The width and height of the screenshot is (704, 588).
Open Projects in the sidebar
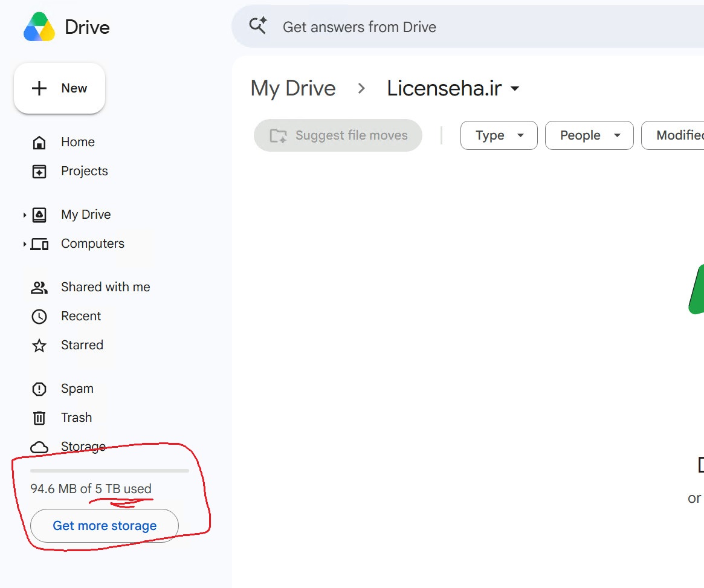(x=85, y=171)
